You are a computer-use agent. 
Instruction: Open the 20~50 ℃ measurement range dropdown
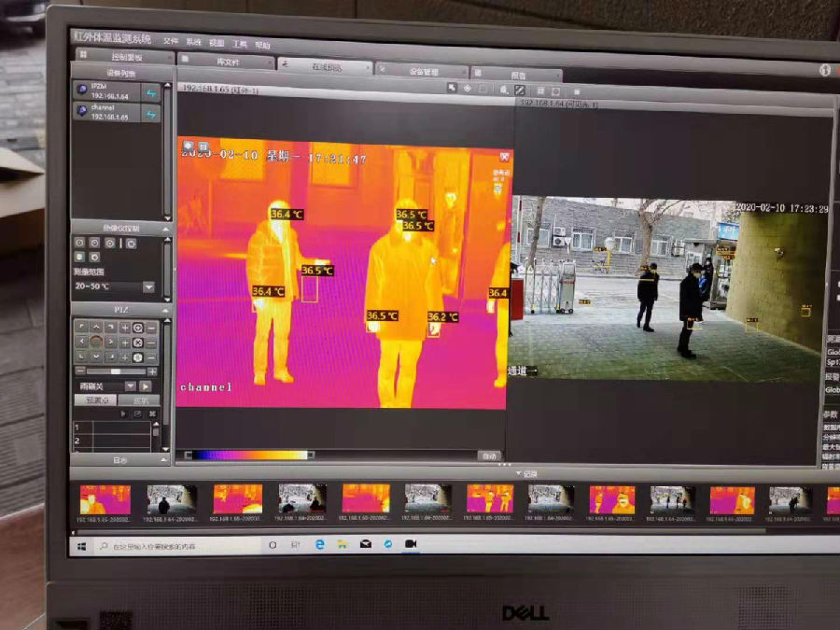[148, 287]
